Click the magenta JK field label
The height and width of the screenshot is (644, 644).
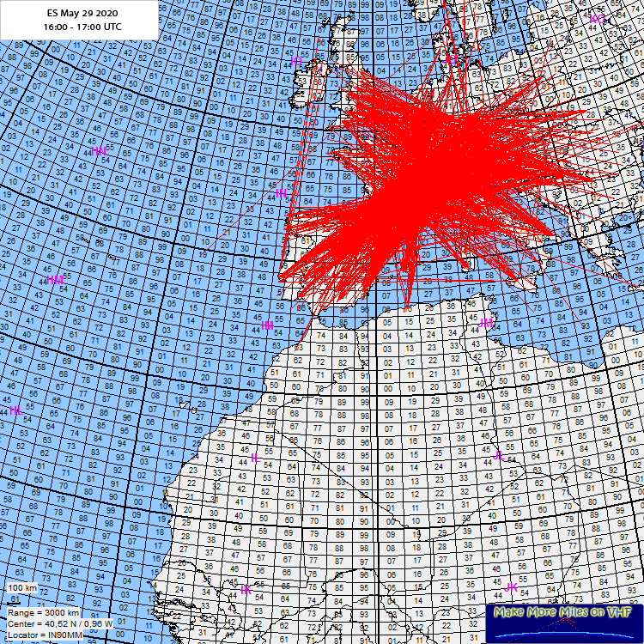pyautogui.click(x=512, y=587)
